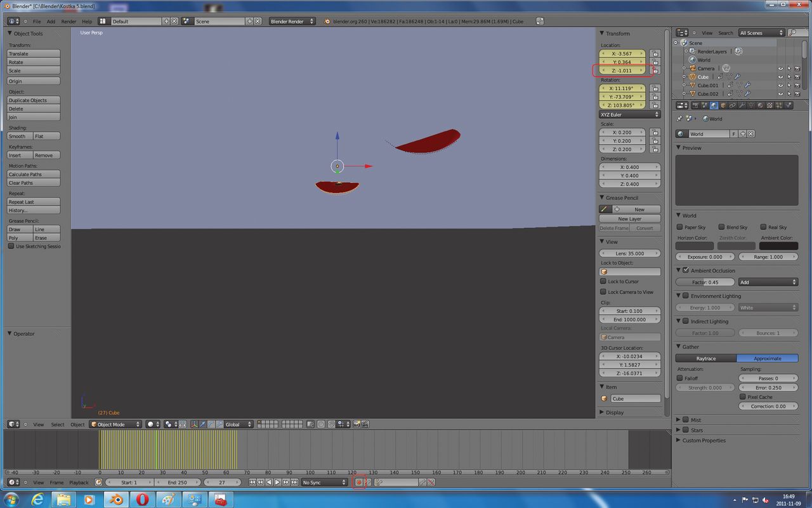Click the Blender application in Windows taskbar
This screenshot has height=508, width=812.
pos(116,499)
